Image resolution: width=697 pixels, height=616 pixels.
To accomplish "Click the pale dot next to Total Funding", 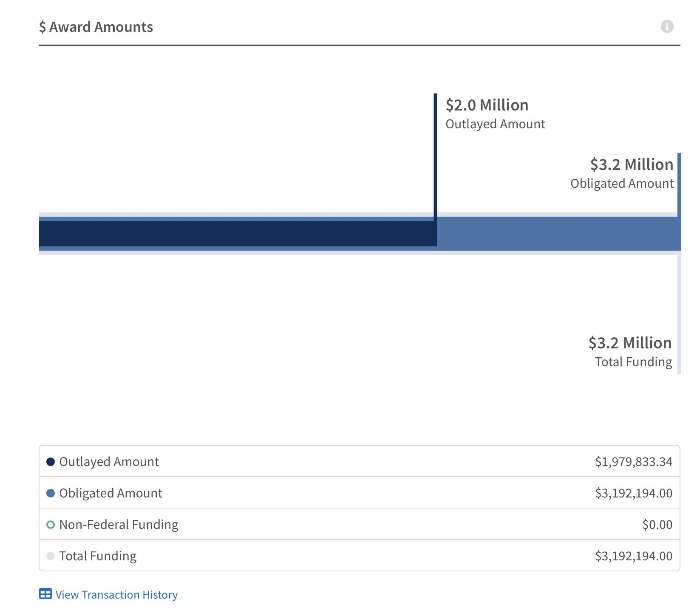I will [x=51, y=556].
